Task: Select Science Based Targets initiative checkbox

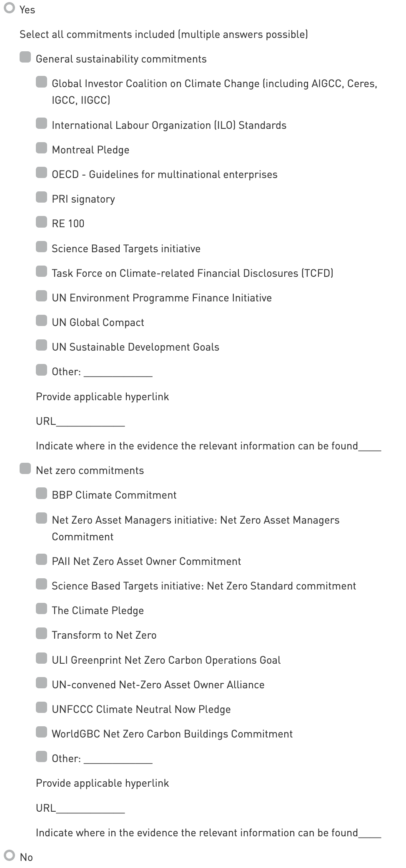Action: point(41,247)
